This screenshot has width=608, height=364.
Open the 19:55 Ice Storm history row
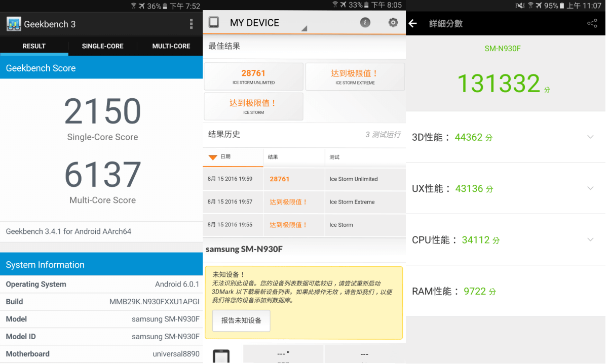304,225
